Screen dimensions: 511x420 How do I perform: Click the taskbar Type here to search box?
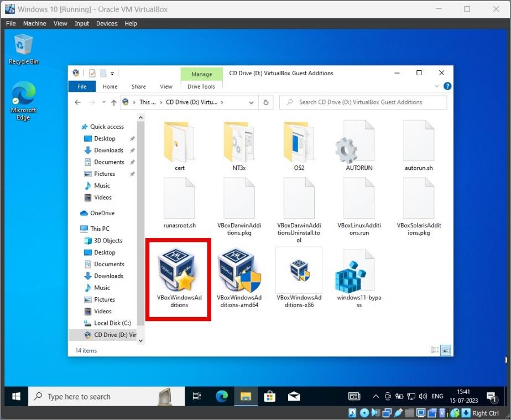[x=107, y=396]
